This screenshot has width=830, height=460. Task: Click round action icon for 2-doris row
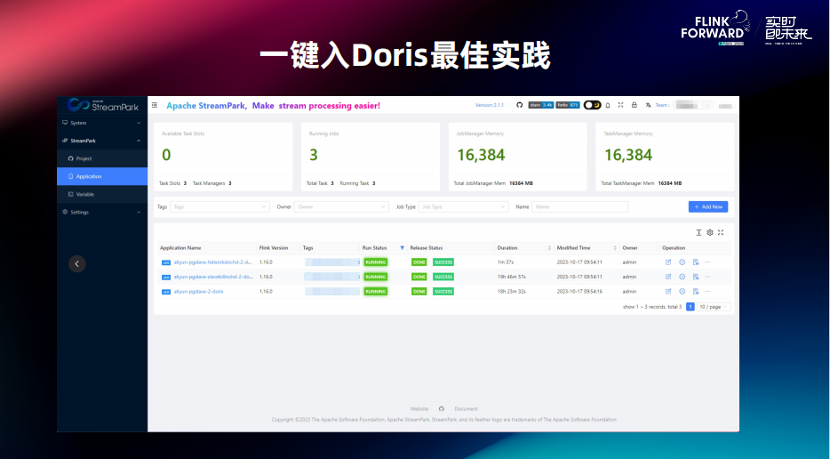click(x=682, y=292)
